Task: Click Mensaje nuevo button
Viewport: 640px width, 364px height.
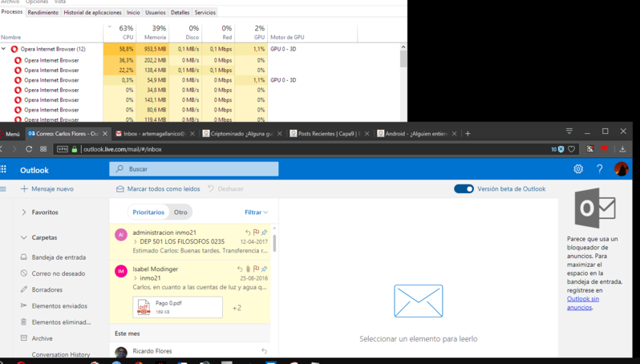Action: (x=47, y=189)
